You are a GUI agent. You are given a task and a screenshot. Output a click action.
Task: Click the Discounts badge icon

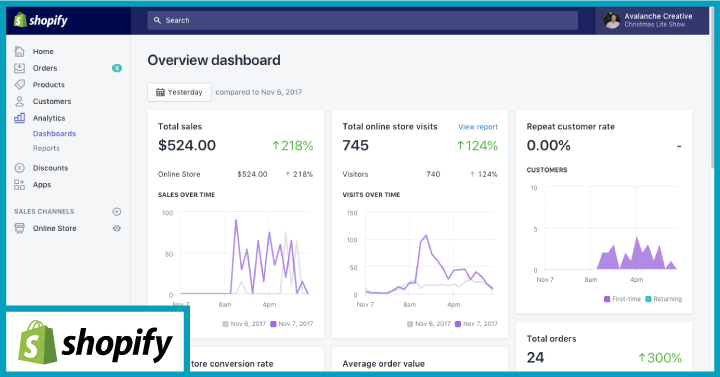(19, 168)
